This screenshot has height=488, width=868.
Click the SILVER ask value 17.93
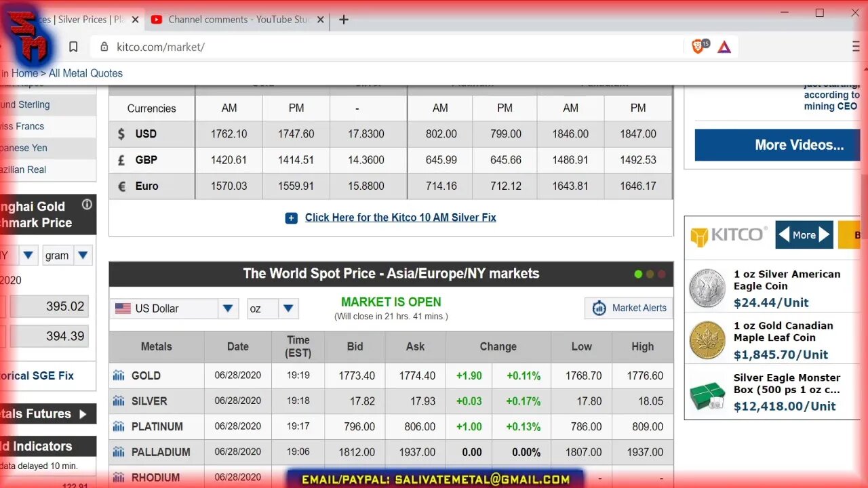pos(422,401)
